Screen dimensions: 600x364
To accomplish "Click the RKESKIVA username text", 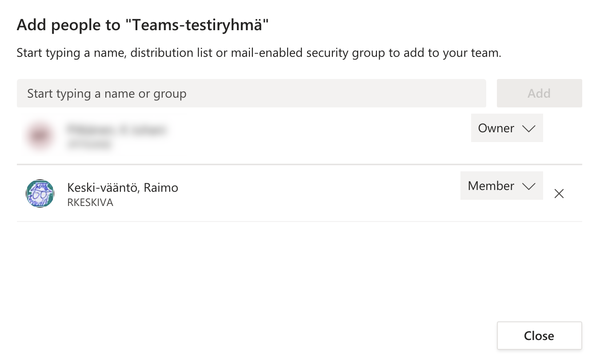I will pyautogui.click(x=90, y=203).
